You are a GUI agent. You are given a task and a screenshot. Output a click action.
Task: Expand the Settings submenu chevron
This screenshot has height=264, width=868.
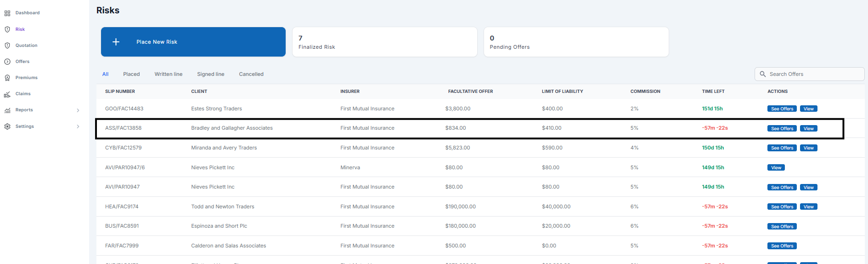coord(78,126)
